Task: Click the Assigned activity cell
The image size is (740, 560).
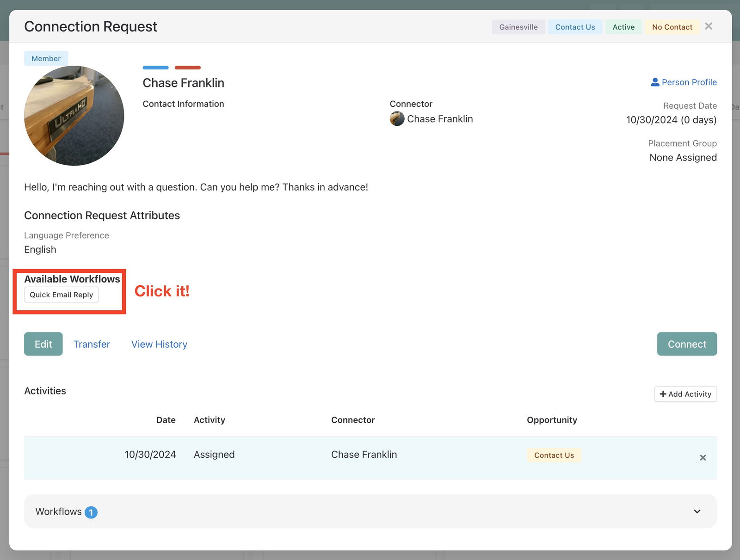Action: point(214,455)
